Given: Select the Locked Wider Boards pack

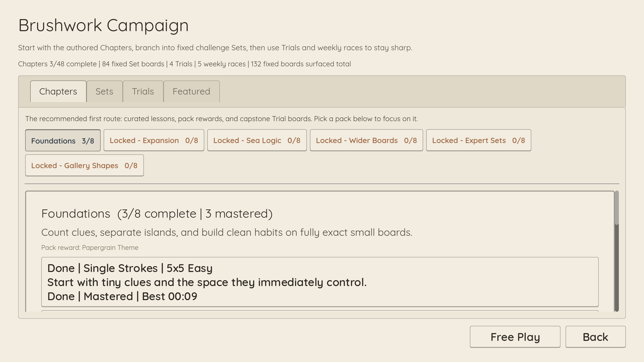Looking at the screenshot, I should coord(366,140).
